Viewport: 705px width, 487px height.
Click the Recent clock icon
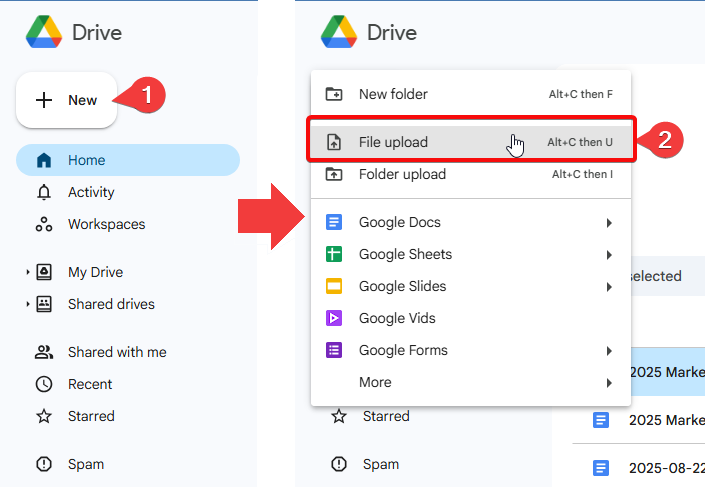point(44,384)
